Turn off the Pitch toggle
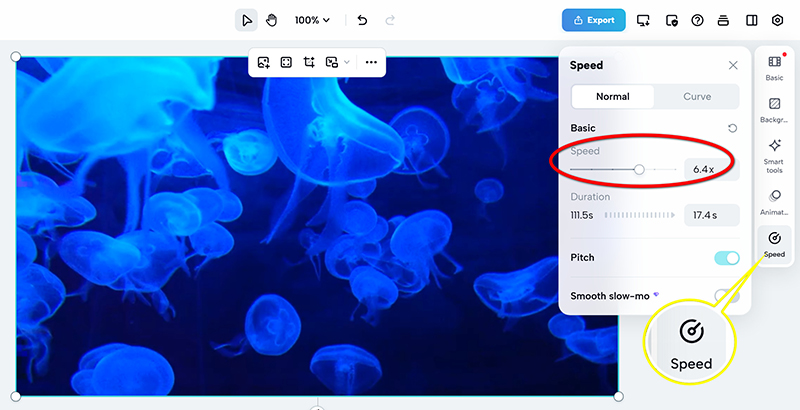The height and width of the screenshot is (410, 800). coord(726,258)
